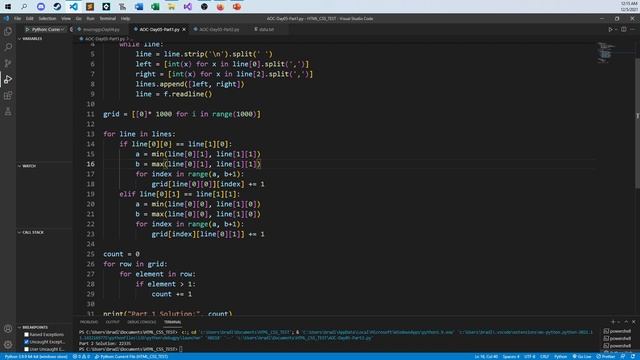Open the View menu
This screenshot has width=640, height=360.
coord(66,18)
